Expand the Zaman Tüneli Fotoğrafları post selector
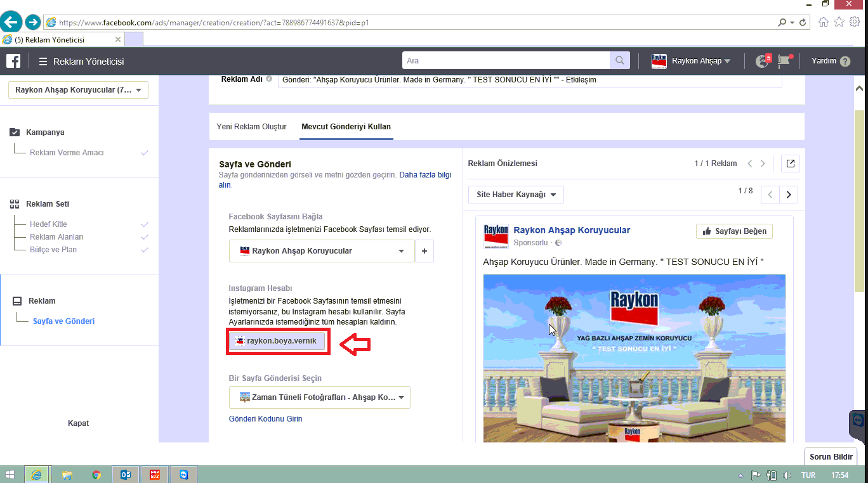Image resolution: width=868 pixels, height=483 pixels. coord(319,397)
